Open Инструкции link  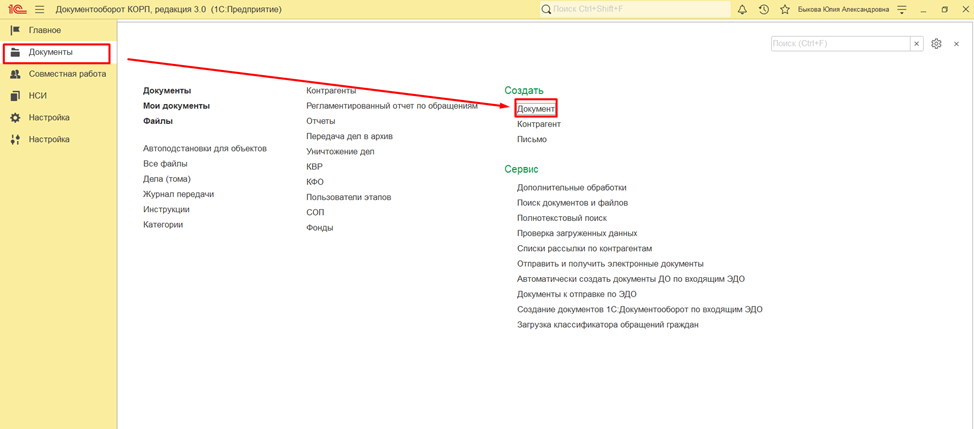[x=166, y=209]
